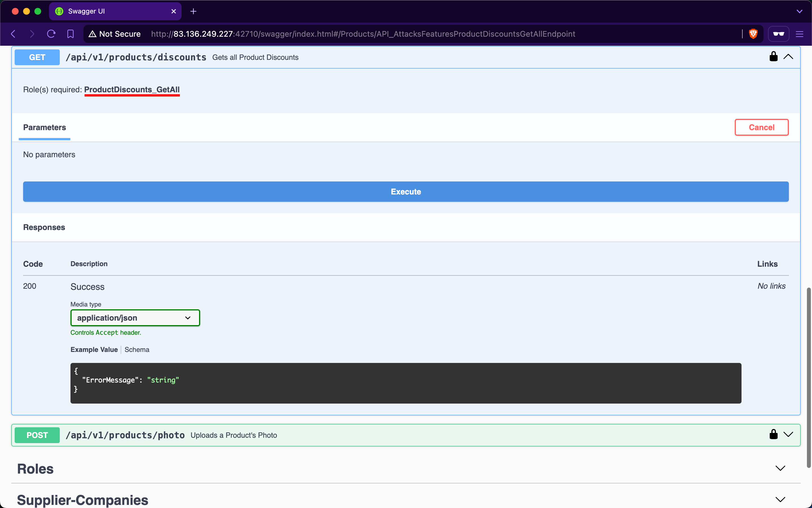Click the Supplier-Companies section heading
Image resolution: width=812 pixels, height=508 pixels.
83,500
